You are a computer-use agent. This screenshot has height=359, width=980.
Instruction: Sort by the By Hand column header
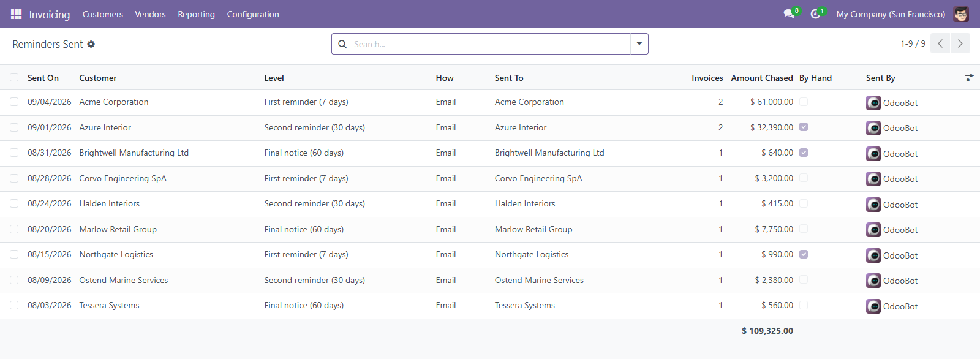click(815, 78)
